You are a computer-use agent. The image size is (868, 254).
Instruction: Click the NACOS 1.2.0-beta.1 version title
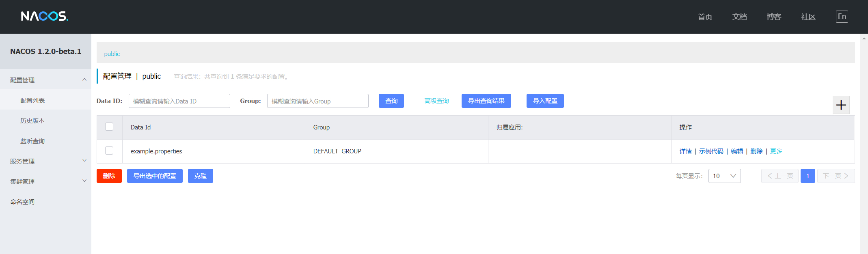tap(45, 51)
